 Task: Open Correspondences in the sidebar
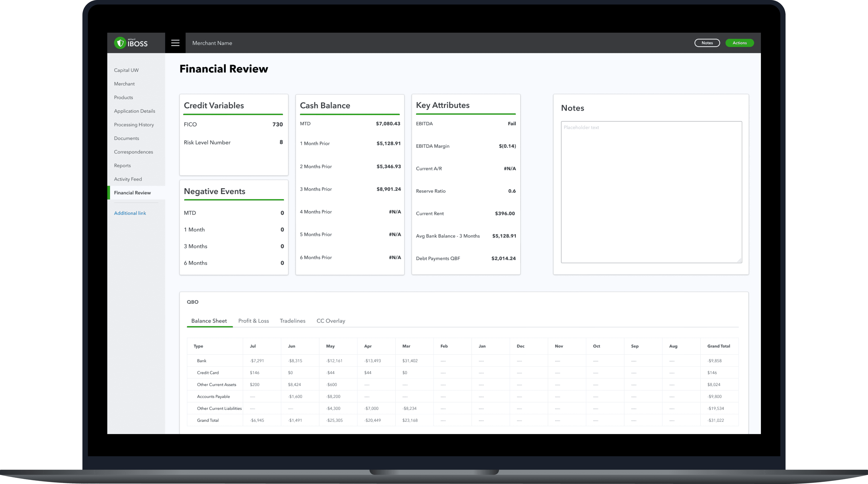pos(133,152)
